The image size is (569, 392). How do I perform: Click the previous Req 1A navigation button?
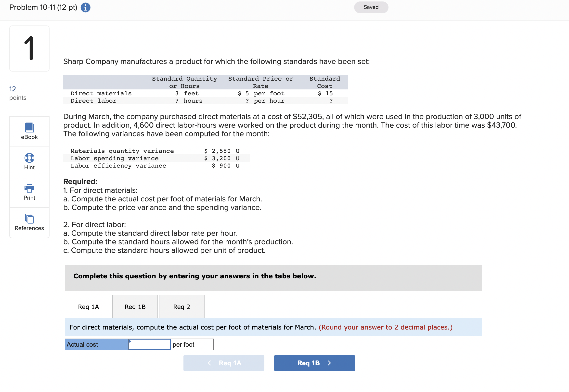224,363
